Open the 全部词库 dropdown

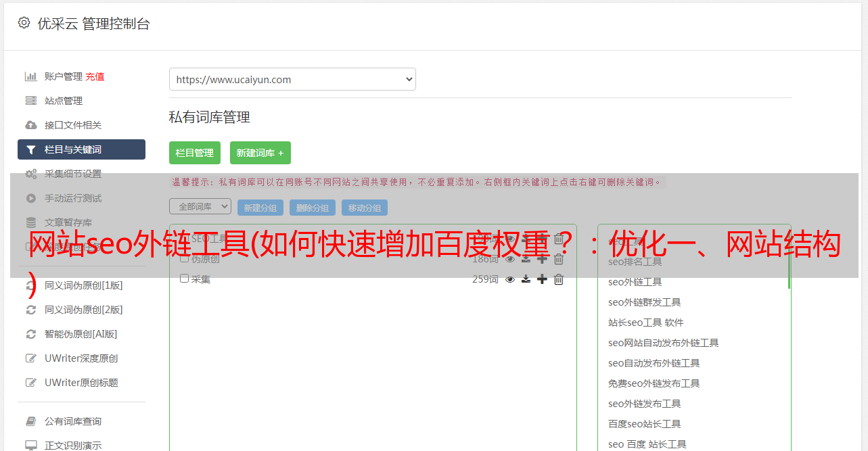point(200,206)
